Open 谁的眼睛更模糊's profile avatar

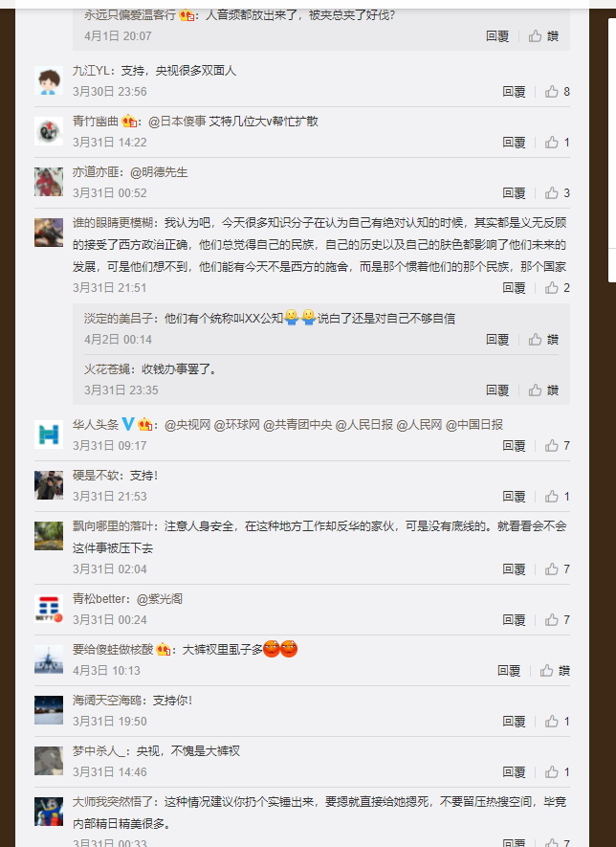tap(49, 233)
